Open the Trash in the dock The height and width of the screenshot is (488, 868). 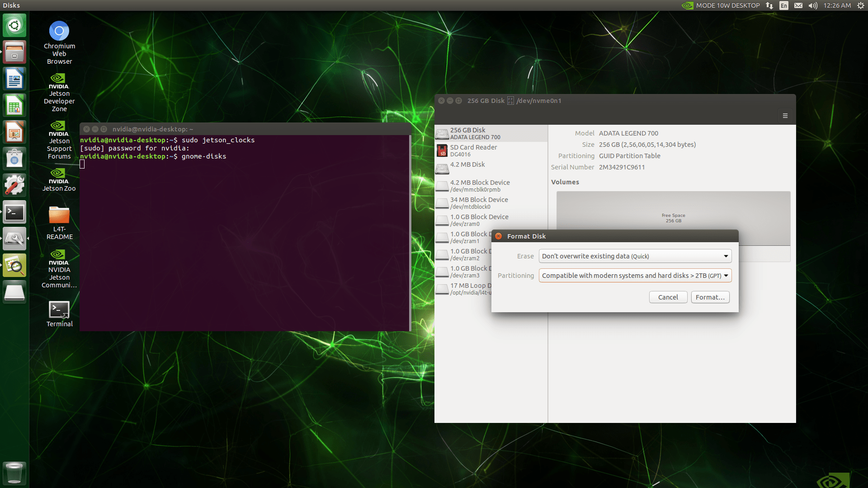coord(14,473)
